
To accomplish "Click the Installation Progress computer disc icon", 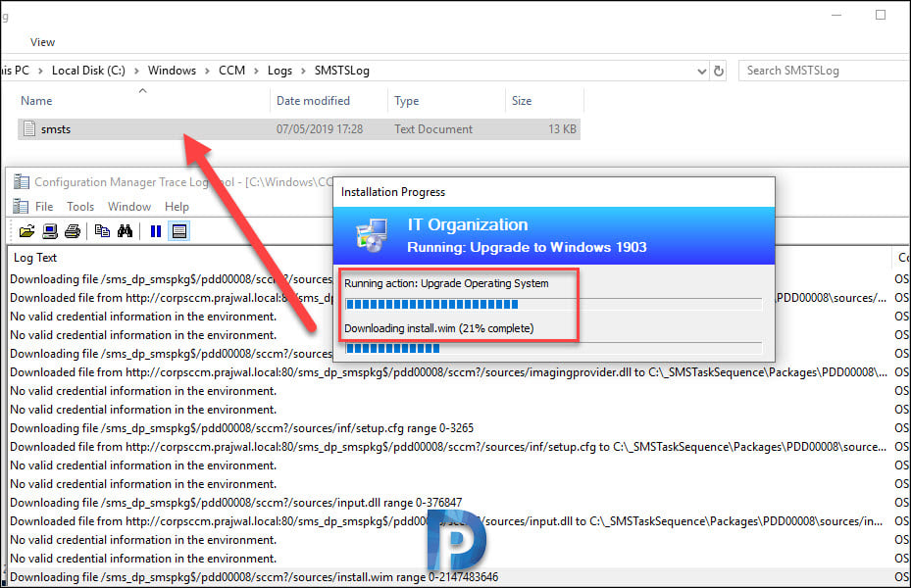I will pos(372,235).
